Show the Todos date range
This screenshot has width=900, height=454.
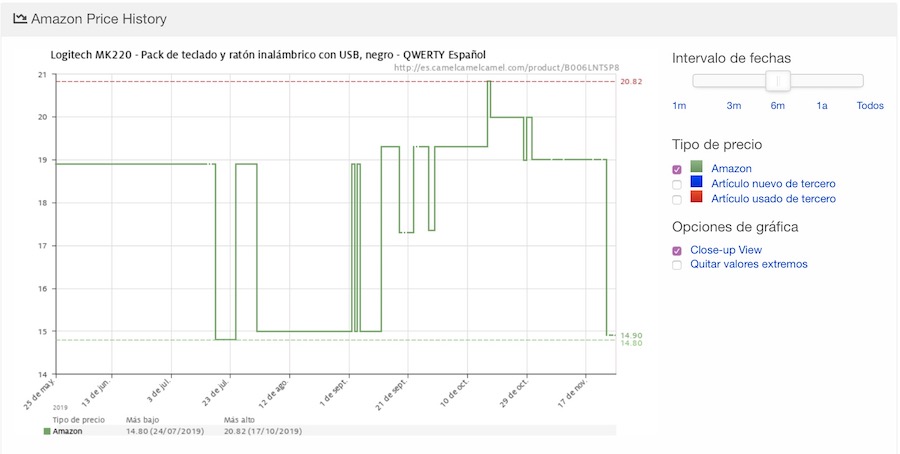(869, 106)
